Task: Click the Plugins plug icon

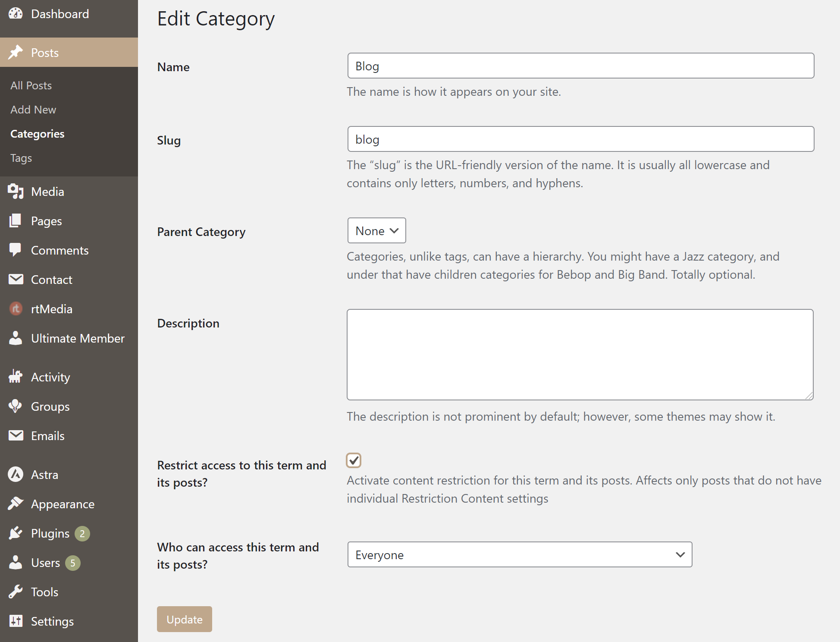Action: (x=16, y=533)
